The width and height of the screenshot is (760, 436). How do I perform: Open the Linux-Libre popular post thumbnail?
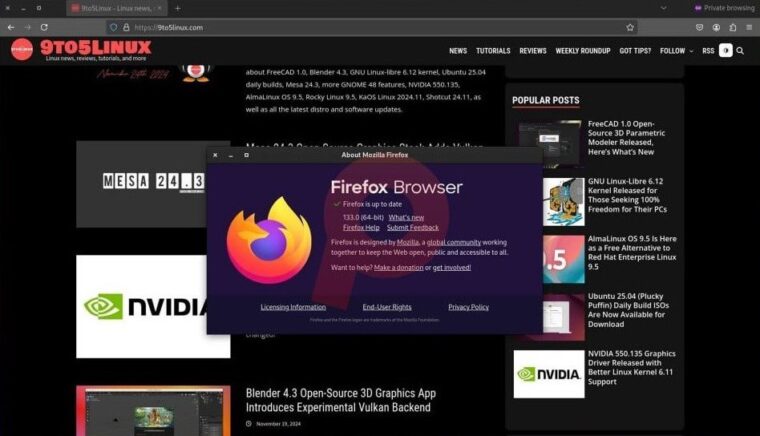click(x=564, y=202)
